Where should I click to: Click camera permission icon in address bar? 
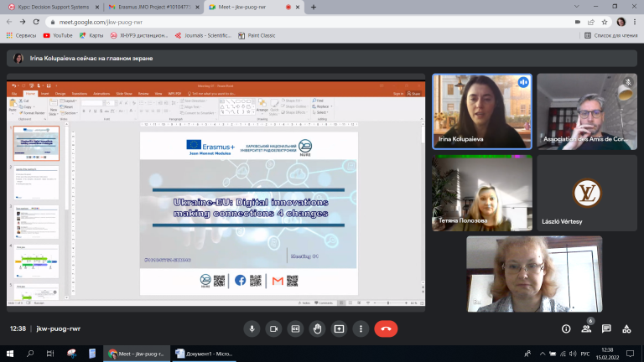(x=578, y=22)
